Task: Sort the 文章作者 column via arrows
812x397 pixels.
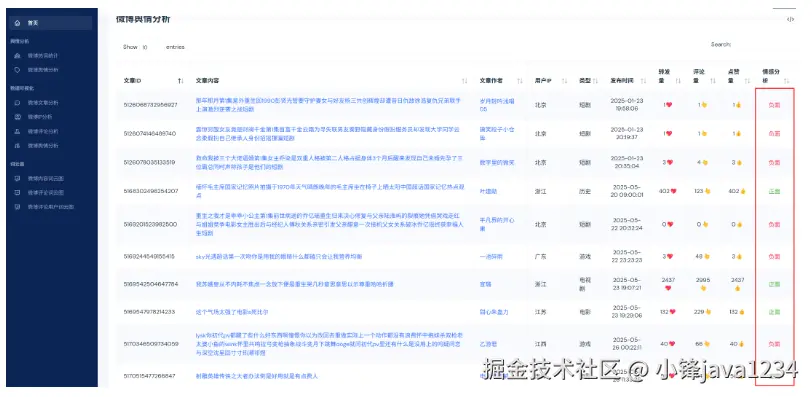Action: click(520, 81)
